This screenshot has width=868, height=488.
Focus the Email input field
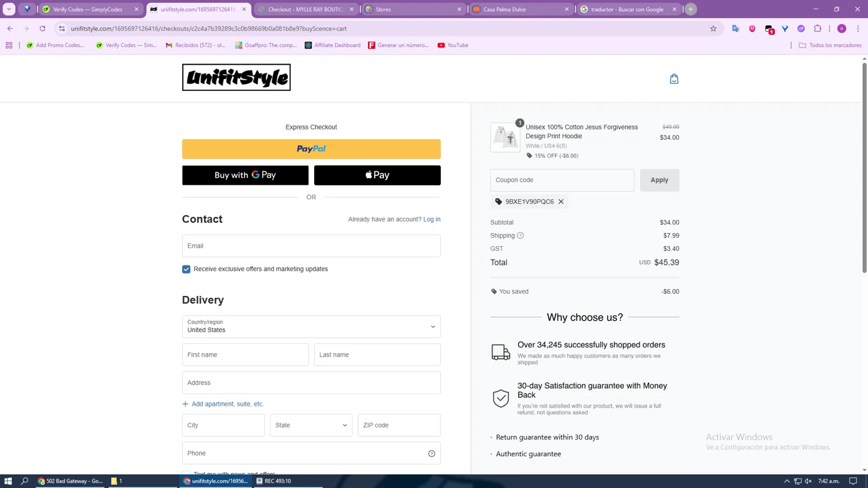pos(311,246)
